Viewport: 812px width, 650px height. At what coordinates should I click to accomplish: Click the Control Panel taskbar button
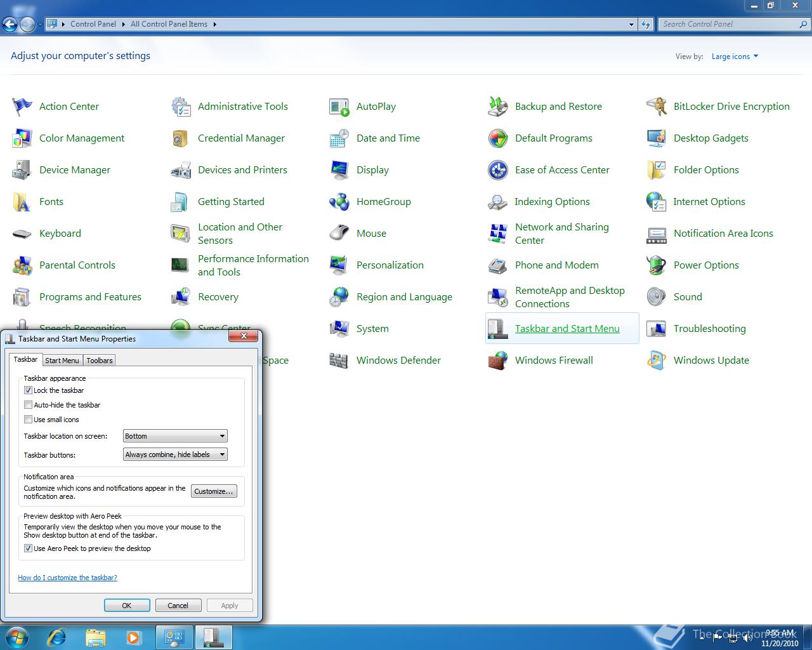pyautogui.click(x=174, y=637)
